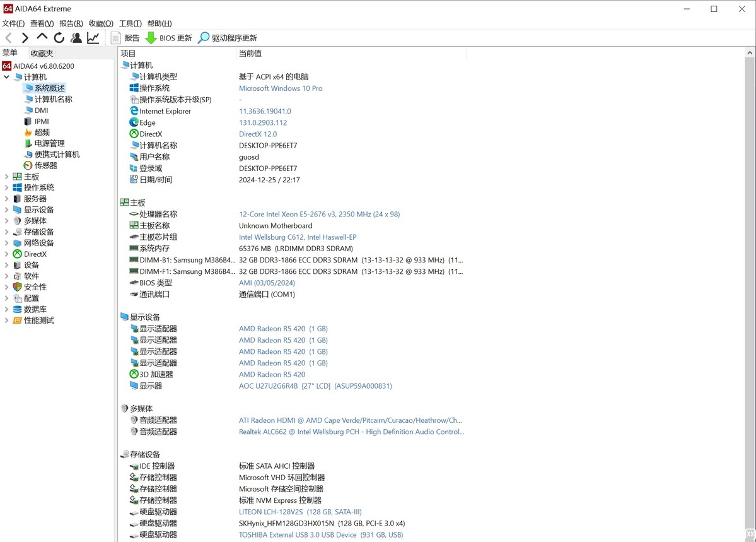756x542 pixels.
Task: Select the DESKTOP-PPE6ET7 computer name value
Action: pyautogui.click(x=267, y=145)
